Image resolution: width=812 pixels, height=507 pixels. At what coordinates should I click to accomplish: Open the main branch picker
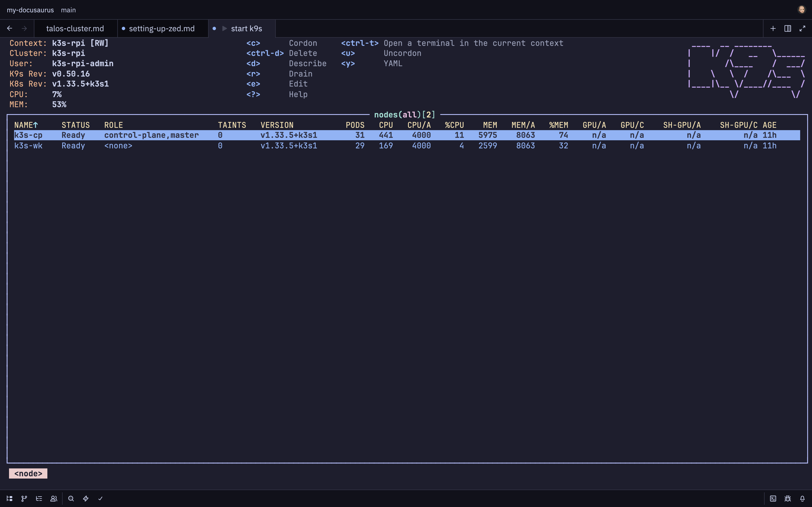(x=68, y=10)
